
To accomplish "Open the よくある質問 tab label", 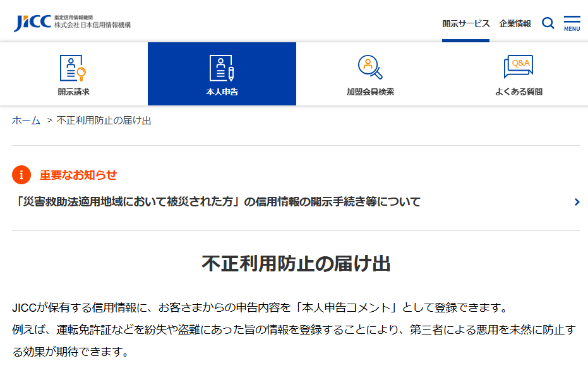I will click(519, 92).
